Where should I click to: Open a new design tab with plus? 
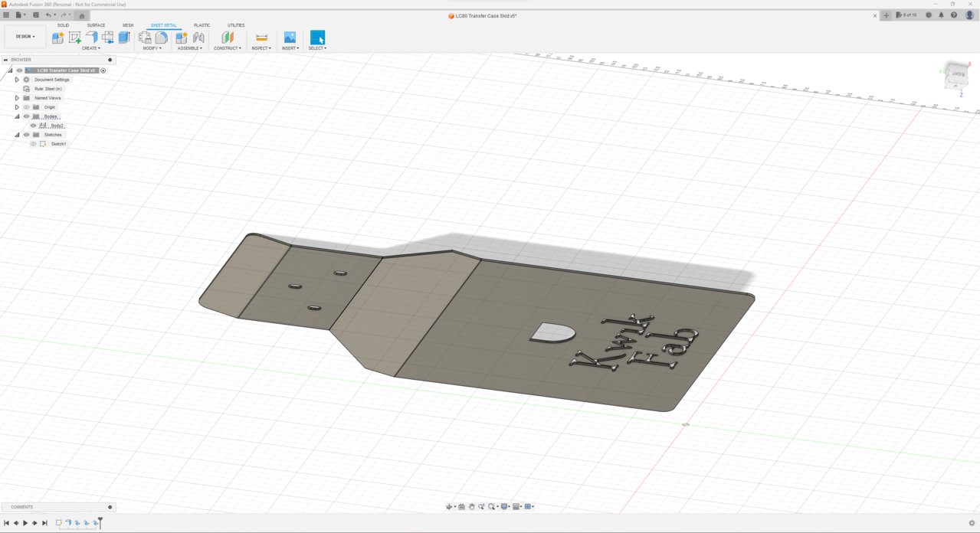point(887,15)
